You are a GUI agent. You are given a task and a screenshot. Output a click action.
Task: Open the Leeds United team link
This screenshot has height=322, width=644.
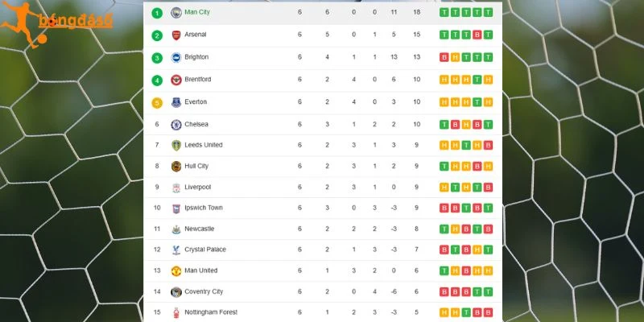click(204, 145)
